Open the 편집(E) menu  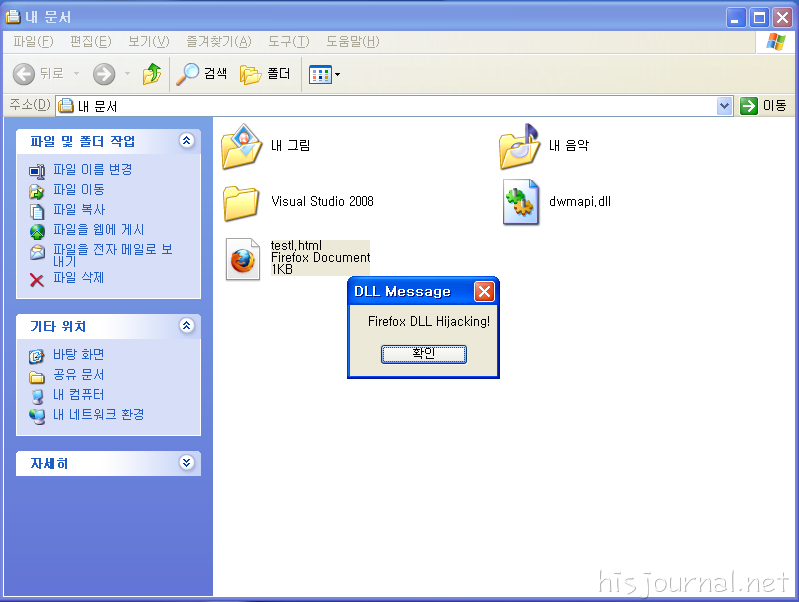(90, 42)
